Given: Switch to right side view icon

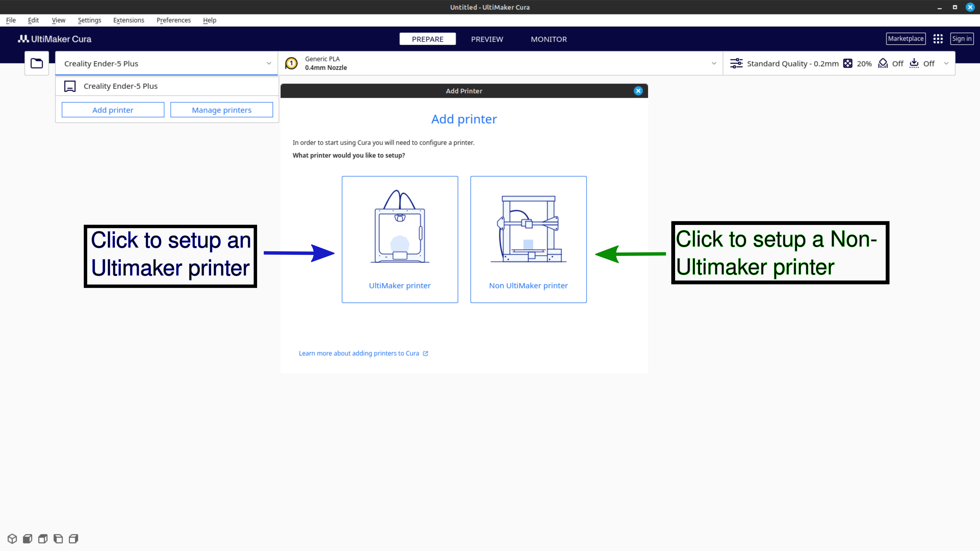Looking at the screenshot, I should pyautogui.click(x=73, y=538).
